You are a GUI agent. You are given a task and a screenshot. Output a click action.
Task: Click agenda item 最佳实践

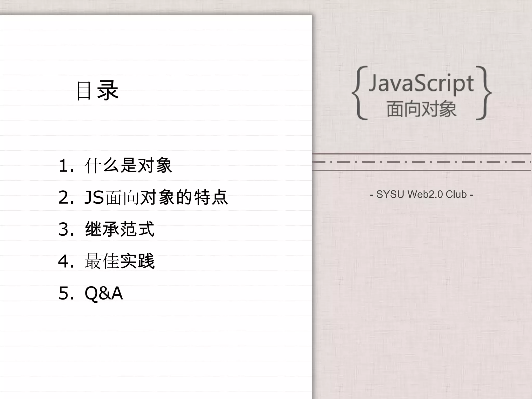click(120, 261)
